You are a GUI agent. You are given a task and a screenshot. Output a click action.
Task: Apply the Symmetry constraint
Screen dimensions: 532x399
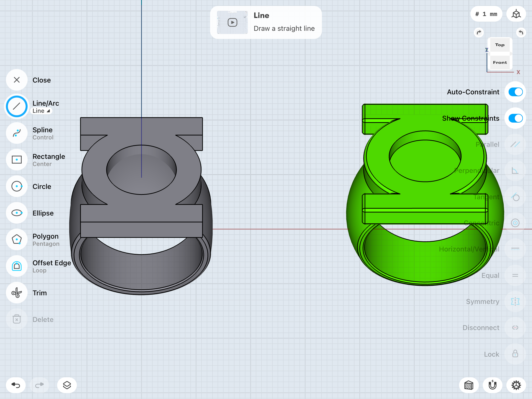coord(515,302)
